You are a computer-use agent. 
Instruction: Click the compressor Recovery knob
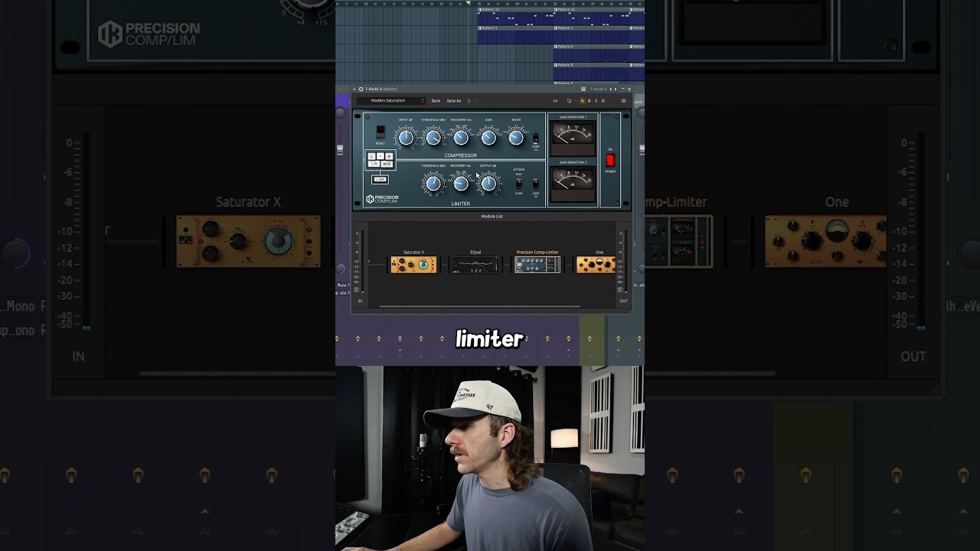click(x=461, y=138)
